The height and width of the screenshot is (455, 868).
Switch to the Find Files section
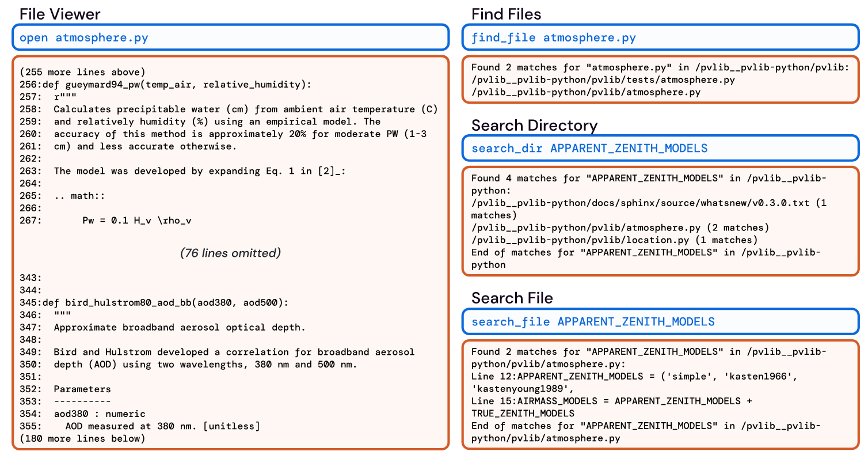[505, 14]
